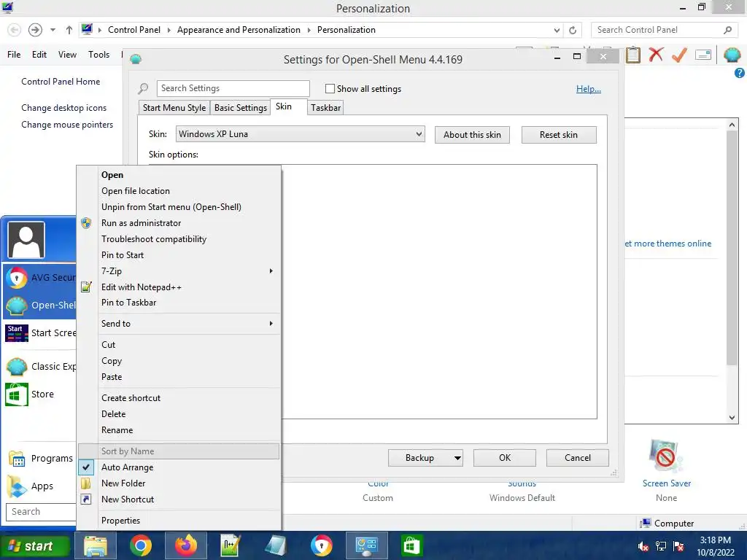Open Change mouse pointers link
The image size is (747, 560).
[x=67, y=125]
